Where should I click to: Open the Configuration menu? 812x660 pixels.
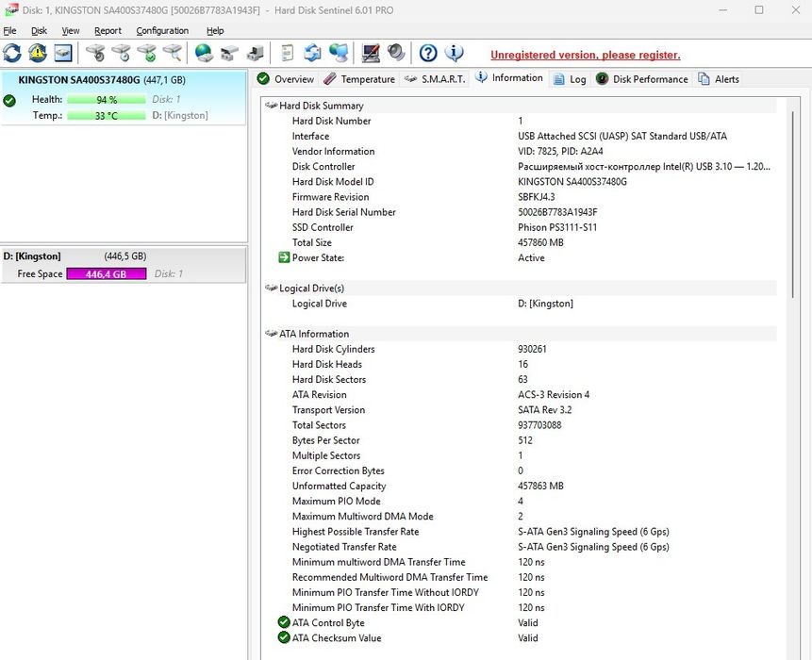point(162,30)
